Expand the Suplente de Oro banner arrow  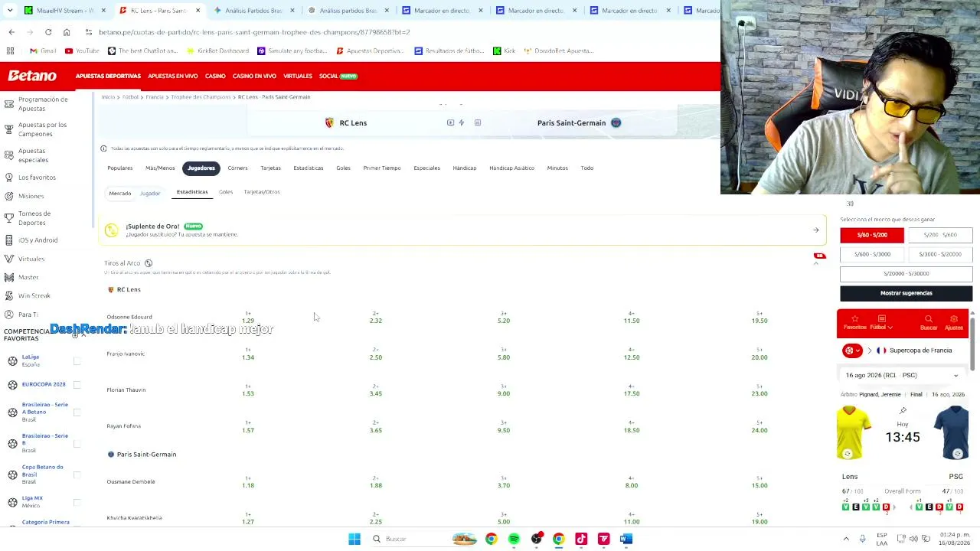pyautogui.click(x=816, y=230)
